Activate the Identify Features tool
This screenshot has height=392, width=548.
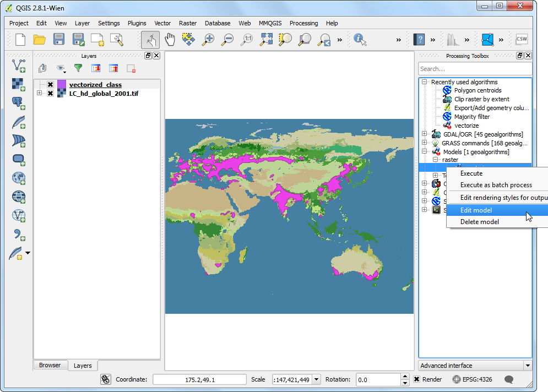pos(360,39)
